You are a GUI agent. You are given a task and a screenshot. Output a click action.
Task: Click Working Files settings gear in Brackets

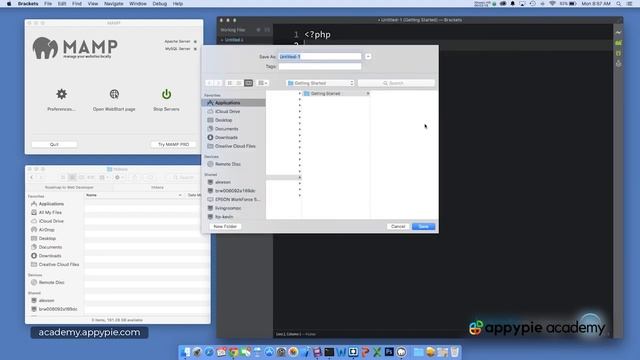pos(258,30)
